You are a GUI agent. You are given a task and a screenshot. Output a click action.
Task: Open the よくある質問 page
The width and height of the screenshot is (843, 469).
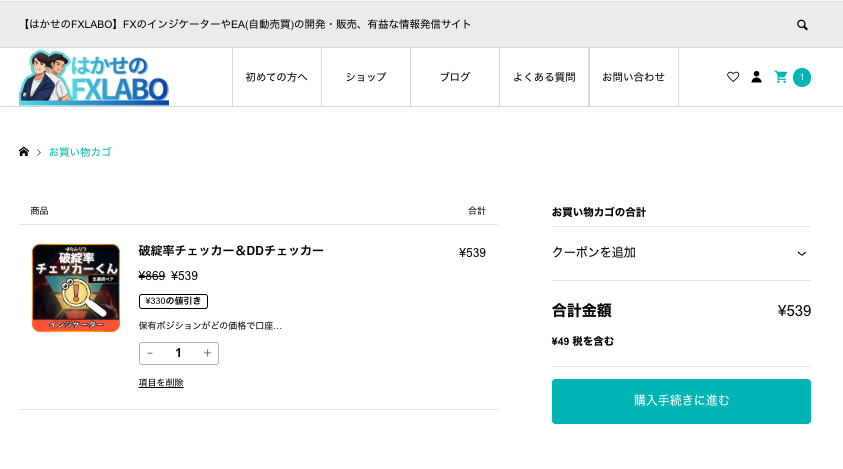point(544,77)
